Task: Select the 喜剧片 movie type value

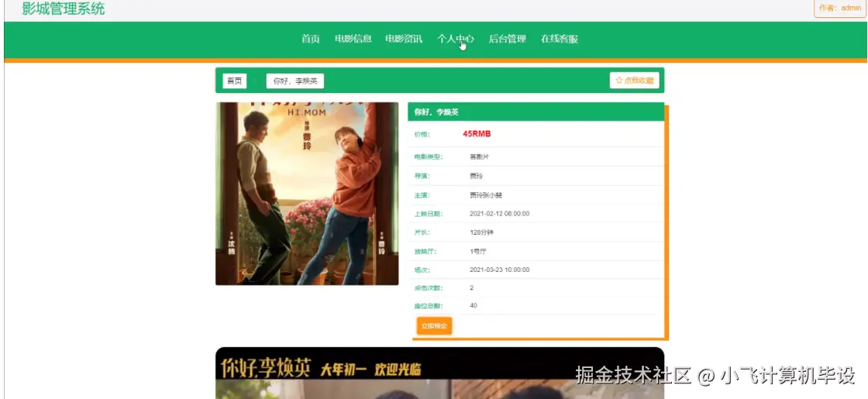Action: 480,157
